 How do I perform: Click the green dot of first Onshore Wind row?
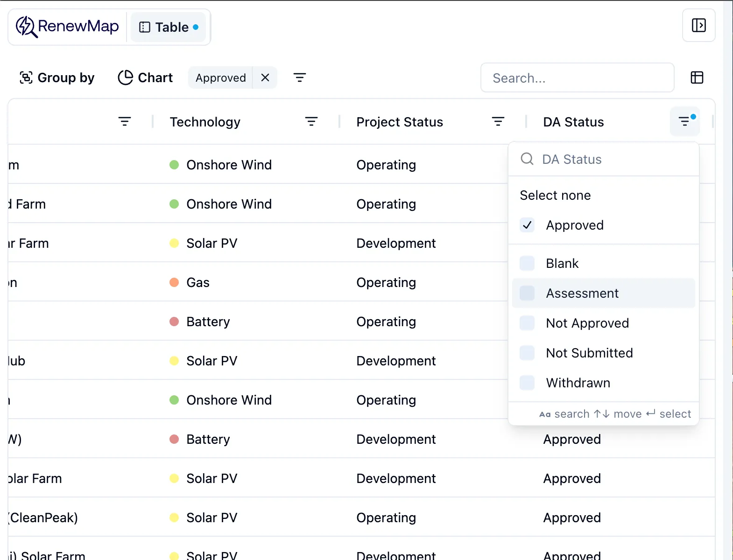(174, 165)
